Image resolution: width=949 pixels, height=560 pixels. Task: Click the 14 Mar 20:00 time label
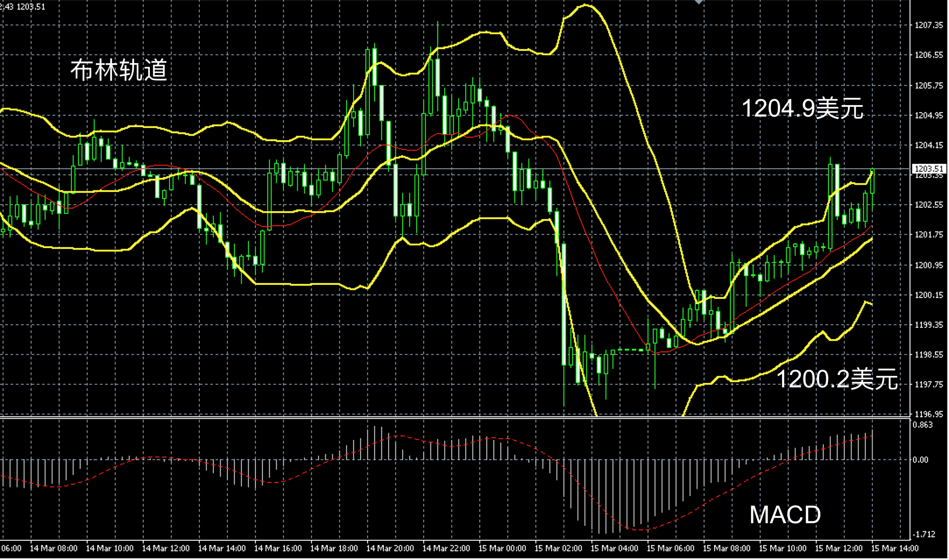[x=390, y=548]
